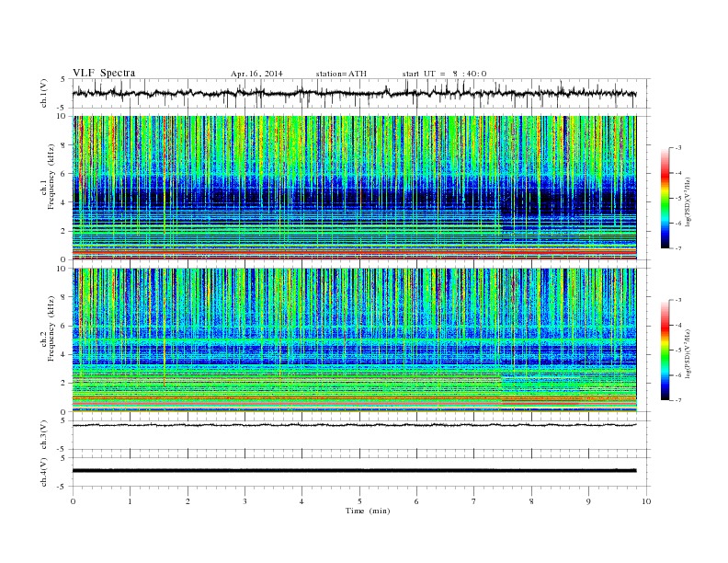Click the ch.1 voltage waveform trace
This screenshot has width=728, height=563.
354,93
